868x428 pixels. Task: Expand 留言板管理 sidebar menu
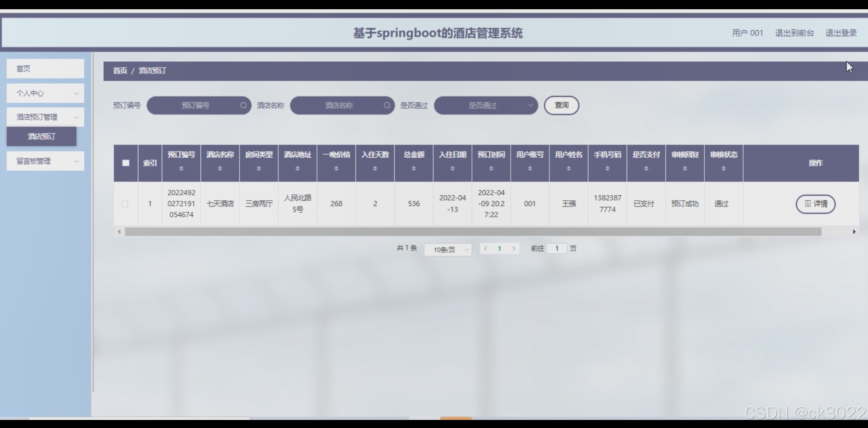45,161
